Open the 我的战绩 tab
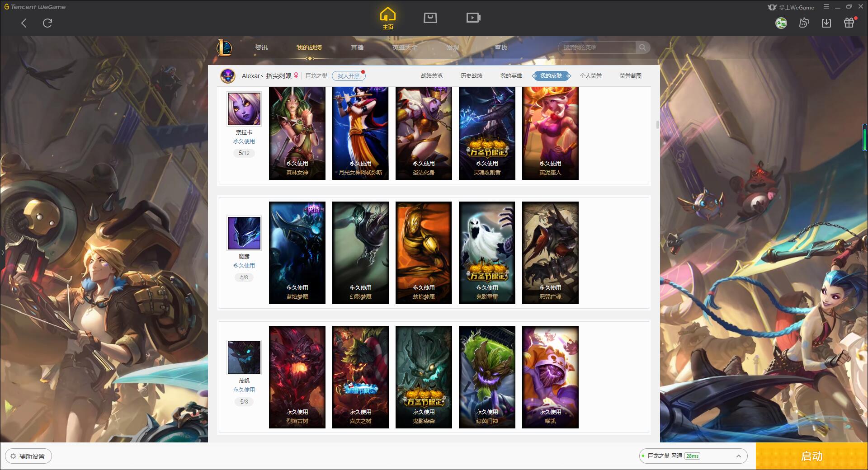Image resolution: width=868 pixels, height=470 pixels. [309, 47]
